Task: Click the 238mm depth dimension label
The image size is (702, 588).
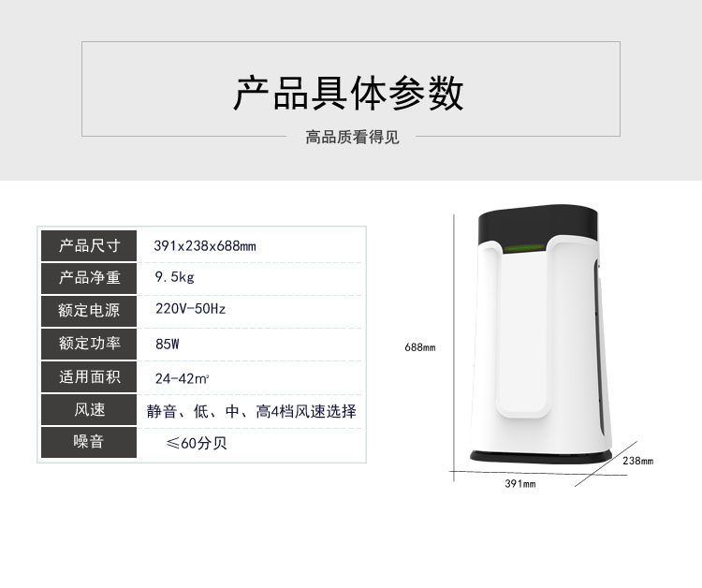Action: [x=638, y=461]
